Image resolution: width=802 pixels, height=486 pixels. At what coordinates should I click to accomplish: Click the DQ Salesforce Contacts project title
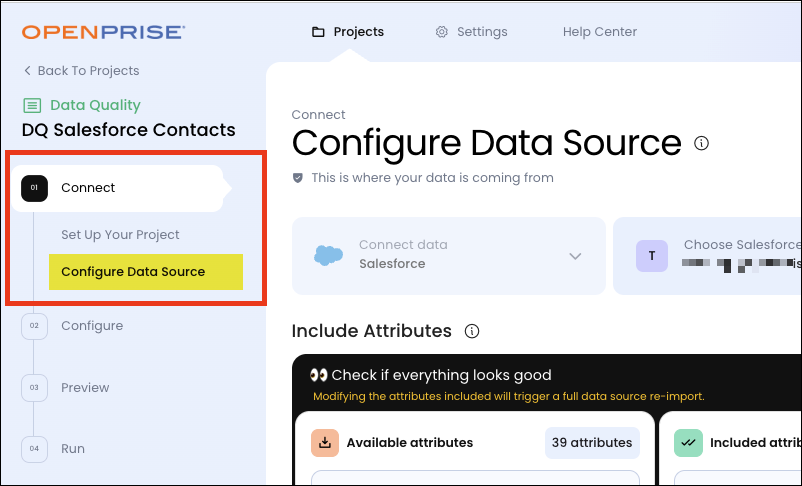(x=128, y=130)
